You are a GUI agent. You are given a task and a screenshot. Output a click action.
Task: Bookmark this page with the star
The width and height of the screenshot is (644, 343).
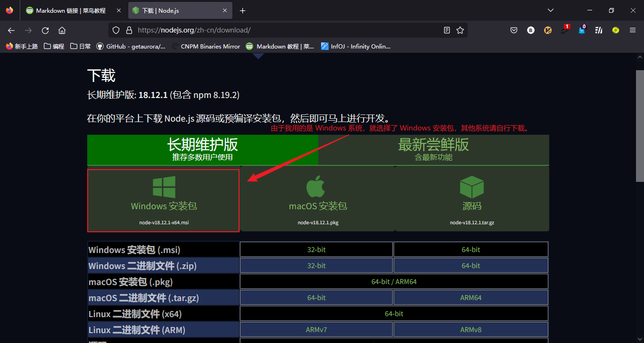pyautogui.click(x=460, y=30)
